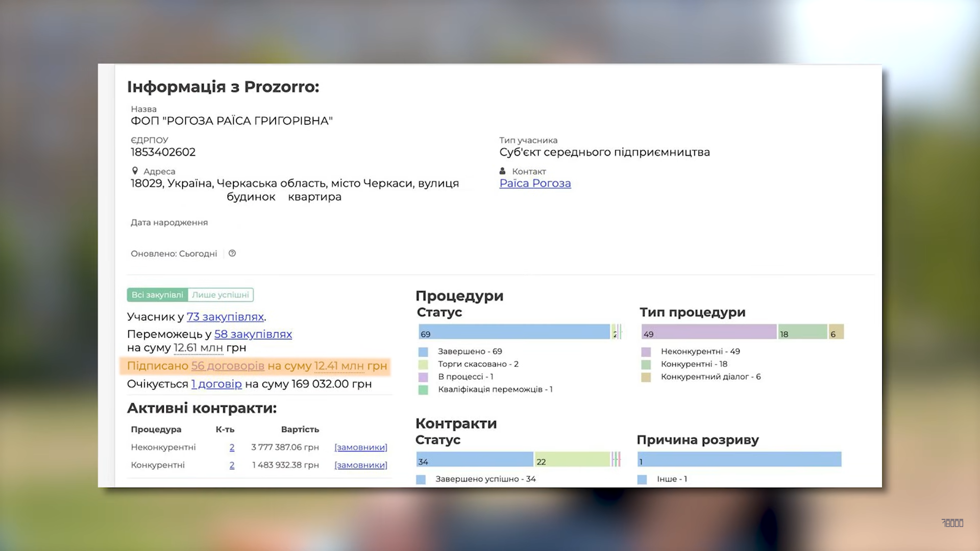Open the 56 договорів link
The image size is (980, 551).
click(228, 366)
